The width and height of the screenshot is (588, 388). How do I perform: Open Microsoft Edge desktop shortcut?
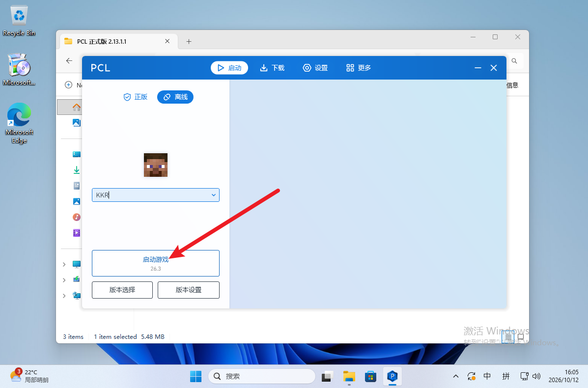point(19,123)
